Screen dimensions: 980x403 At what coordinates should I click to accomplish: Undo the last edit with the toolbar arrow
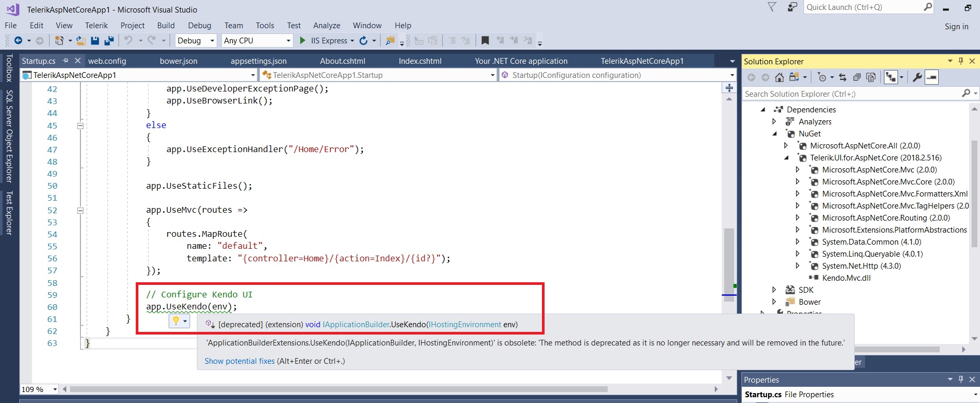coord(128,40)
